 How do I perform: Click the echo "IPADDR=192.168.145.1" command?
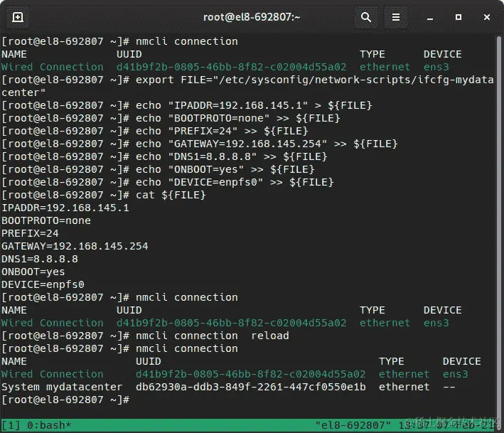[254, 105]
